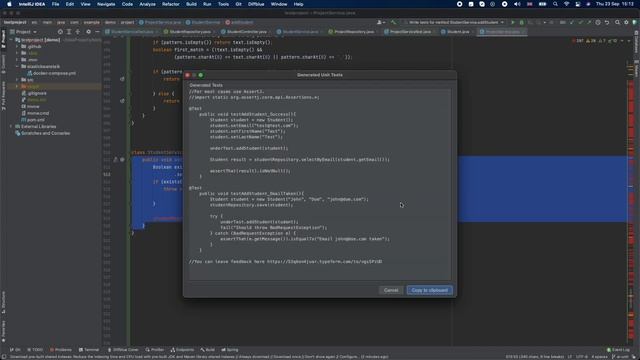This screenshot has height=360, width=640.
Task: Open the Diffblue menu
Action: tap(256, 4)
